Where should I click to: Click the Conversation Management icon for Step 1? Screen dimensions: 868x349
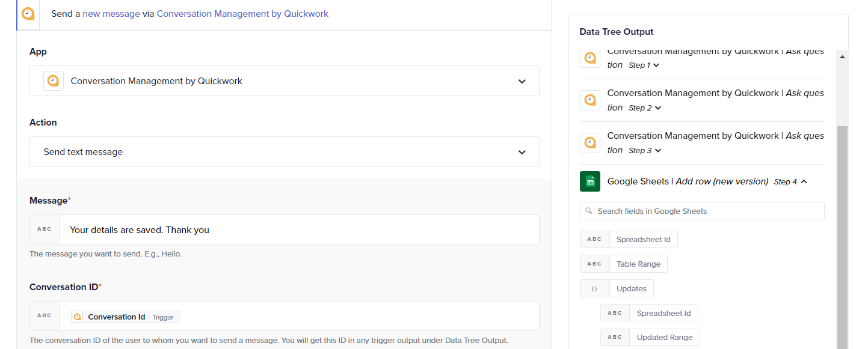(590, 58)
